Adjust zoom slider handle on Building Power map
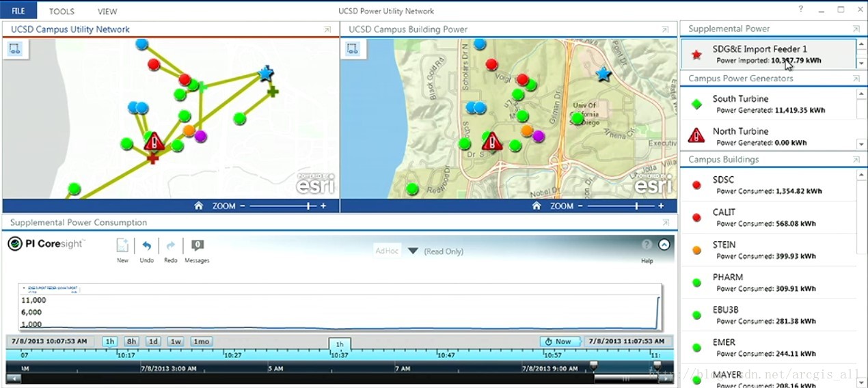Screen dimensions: 868x388 pyautogui.click(x=636, y=206)
